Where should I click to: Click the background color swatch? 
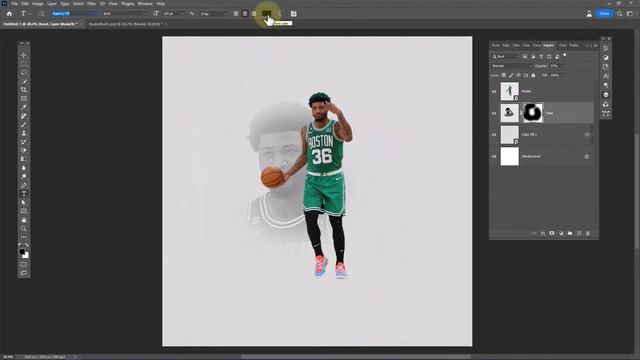tap(26, 256)
